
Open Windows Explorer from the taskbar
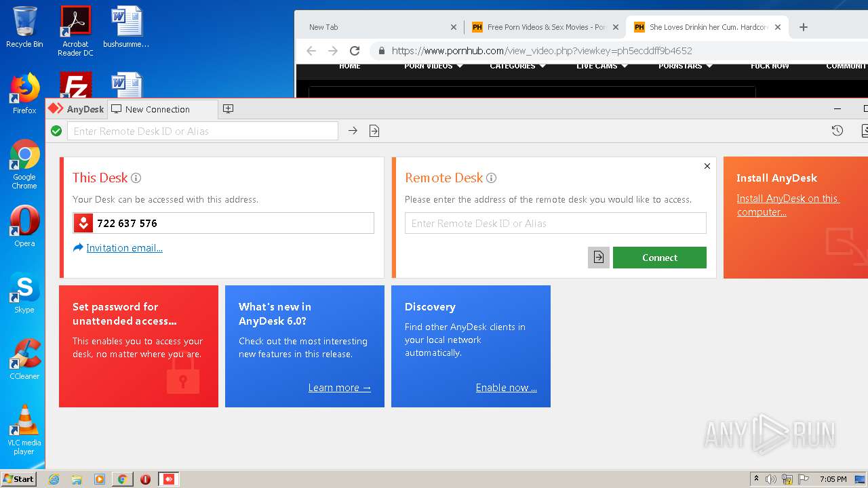pos(77,479)
